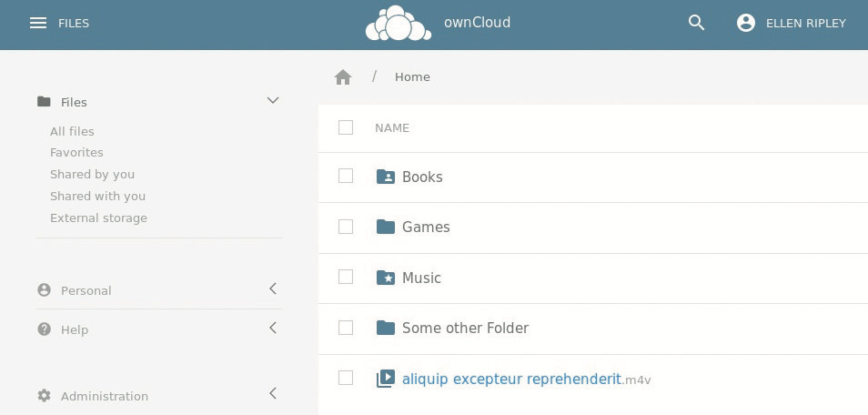Collapse the Files section chevron
This screenshot has height=415, width=868.
272,101
